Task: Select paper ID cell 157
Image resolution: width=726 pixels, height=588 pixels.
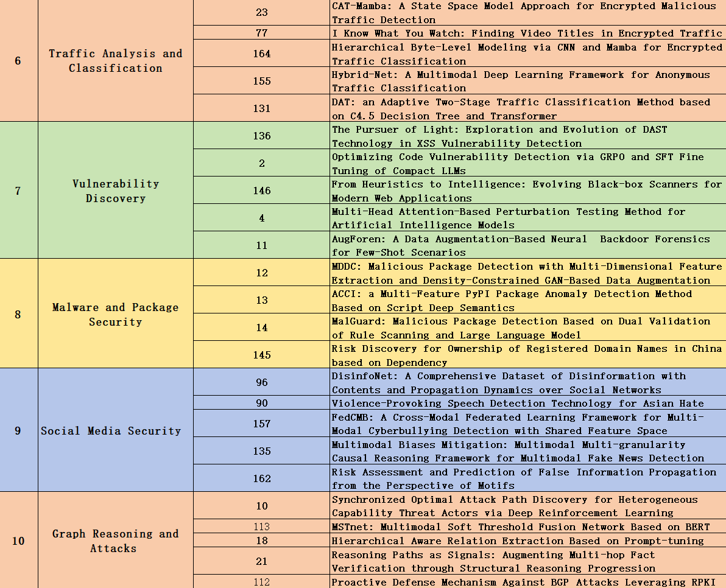Action: point(262,424)
